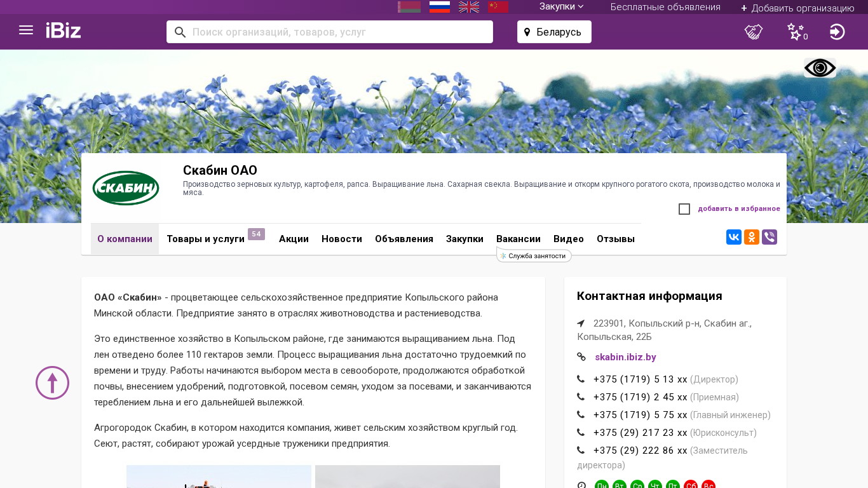Viewport: 868px width, 488px height.
Task: Share the company on VK
Action: [x=734, y=237]
